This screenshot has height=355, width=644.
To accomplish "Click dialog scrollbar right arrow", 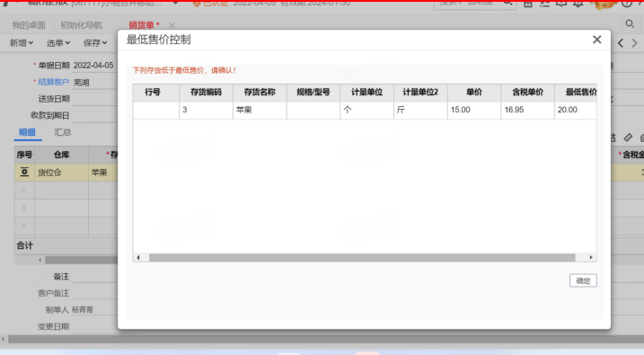I will click(x=591, y=258).
